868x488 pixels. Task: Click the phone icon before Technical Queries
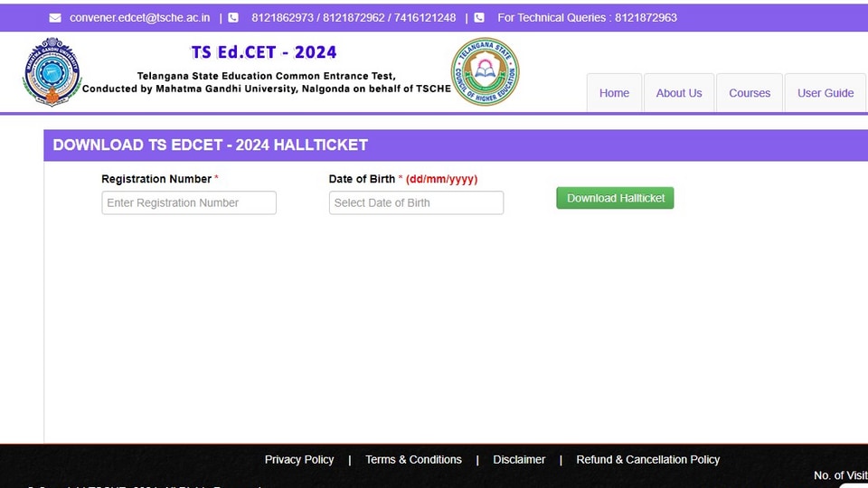[x=479, y=18]
